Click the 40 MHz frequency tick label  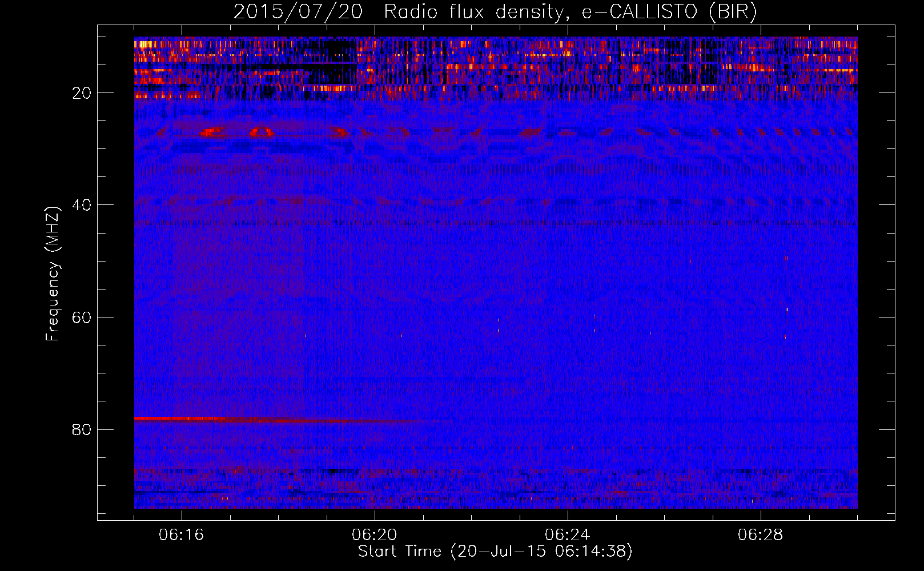(x=82, y=205)
